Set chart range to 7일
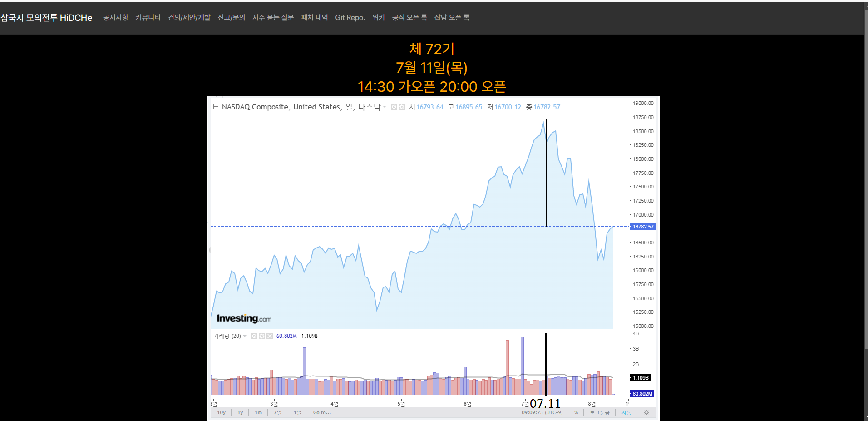 click(277, 412)
